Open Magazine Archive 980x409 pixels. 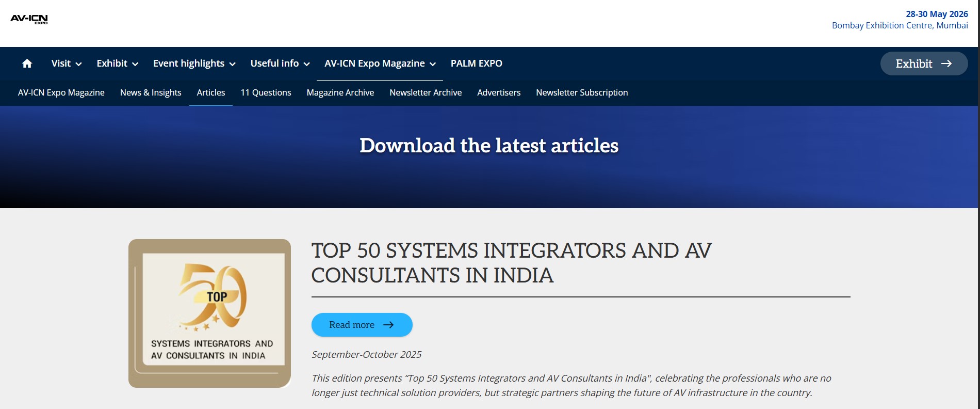pos(340,92)
